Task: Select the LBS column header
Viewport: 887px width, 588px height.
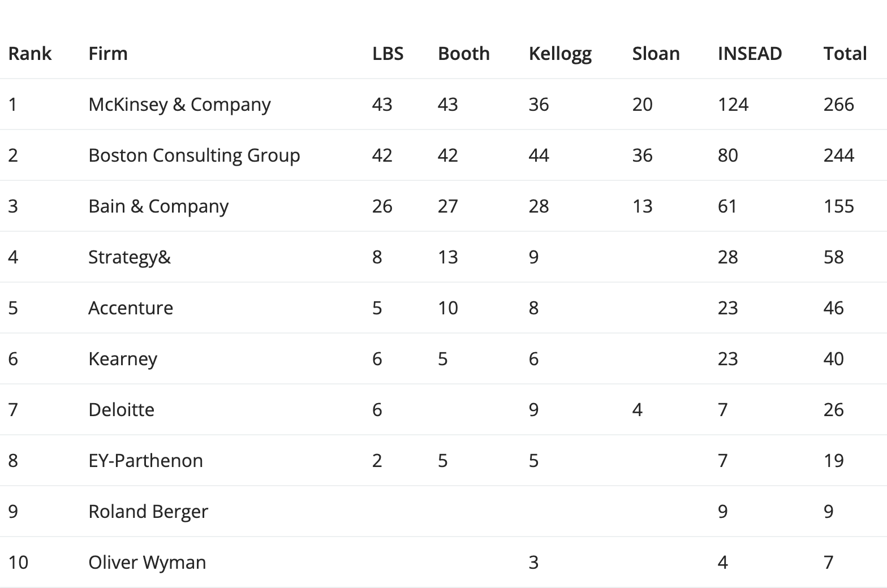Action: tap(388, 54)
